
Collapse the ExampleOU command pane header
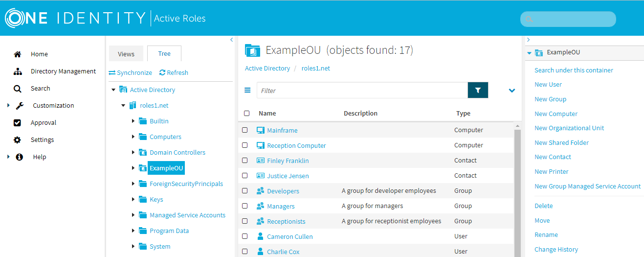point(529,53)
